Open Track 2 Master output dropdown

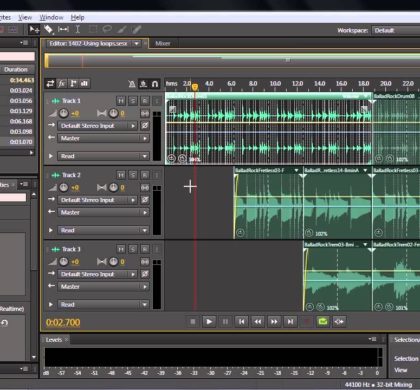click(103, 212)
